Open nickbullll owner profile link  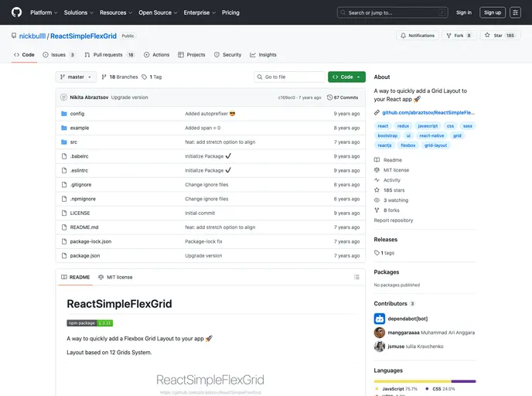32,36
